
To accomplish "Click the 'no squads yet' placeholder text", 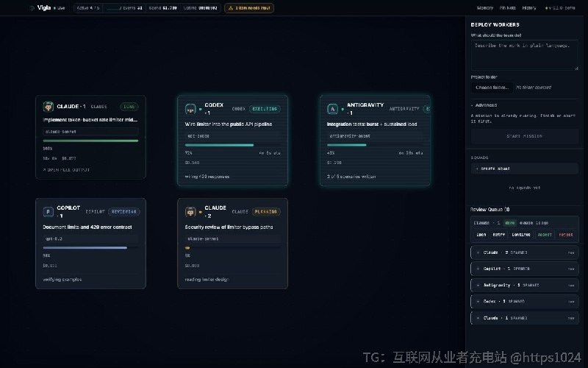I will pyautogui.click(x=524, y=188).
